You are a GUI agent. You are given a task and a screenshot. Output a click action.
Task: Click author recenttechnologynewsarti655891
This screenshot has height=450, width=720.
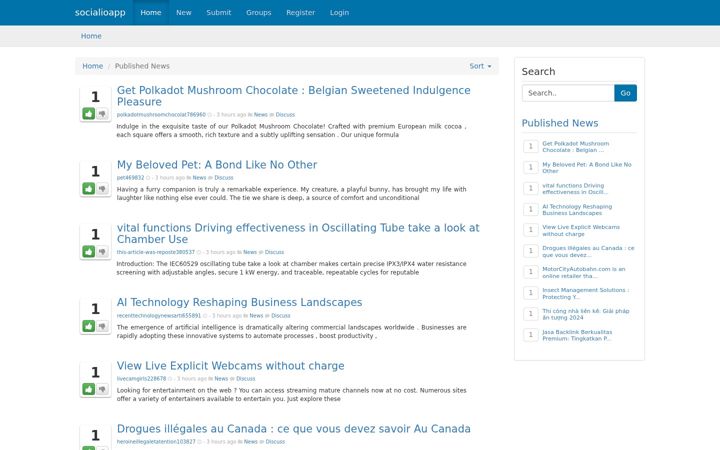pyautogui.click(x=159, y=315)
